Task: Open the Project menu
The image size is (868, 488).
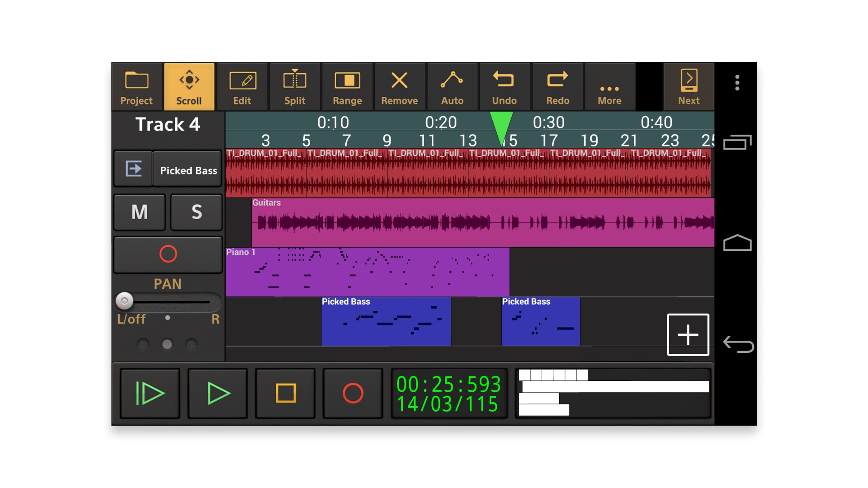Action: point(136,87)
